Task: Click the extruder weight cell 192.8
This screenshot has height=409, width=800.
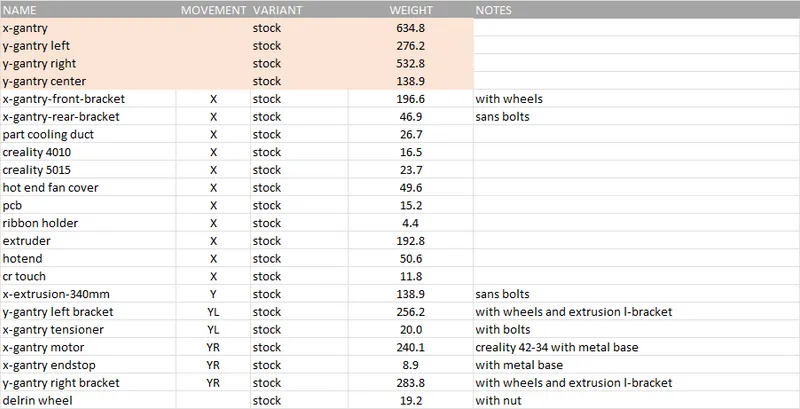Action: pyautogui.click(x=411, y=240)
